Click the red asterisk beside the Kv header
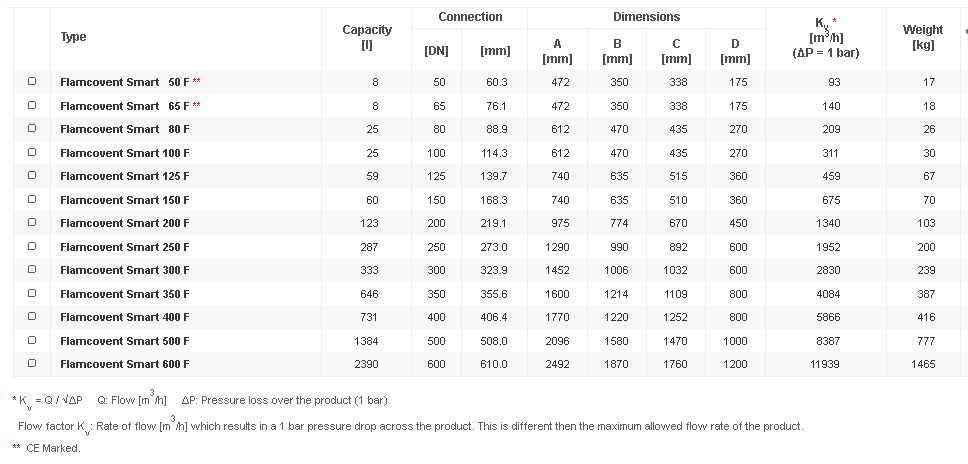The image size is (968, 464). (x=835, y=21)
